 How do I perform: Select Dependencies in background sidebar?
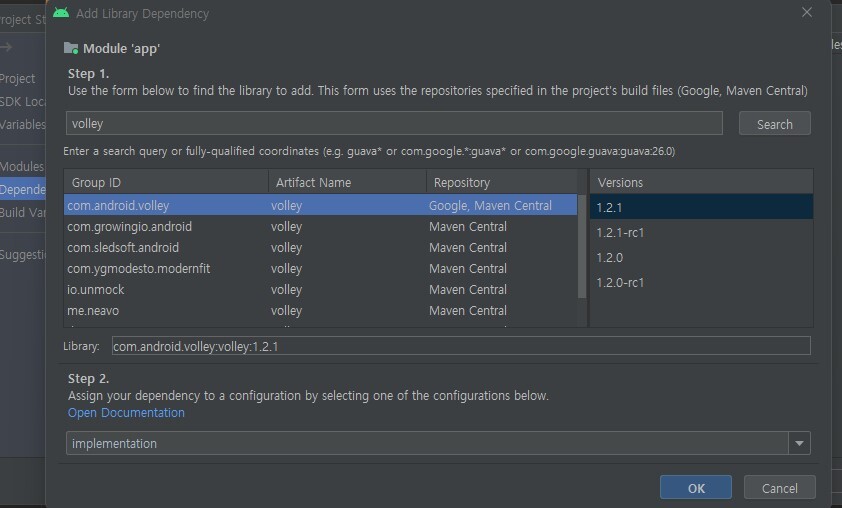(x=23, y=190)
